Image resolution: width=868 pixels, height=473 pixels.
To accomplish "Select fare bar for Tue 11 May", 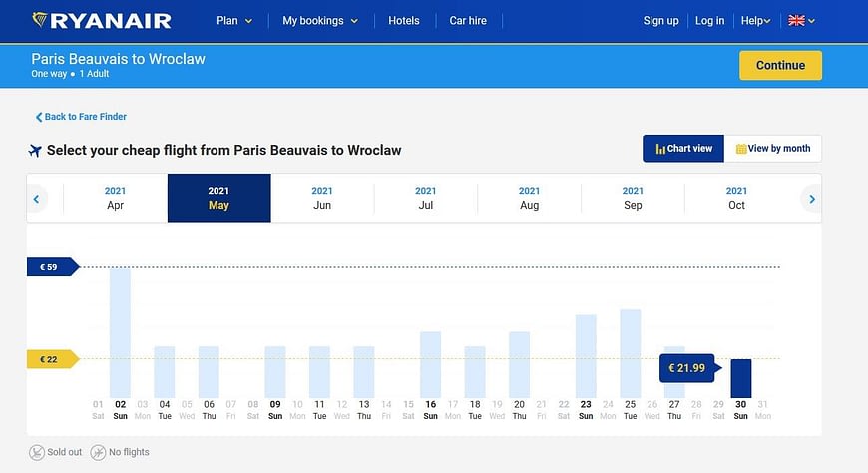I will coord(319,372).
